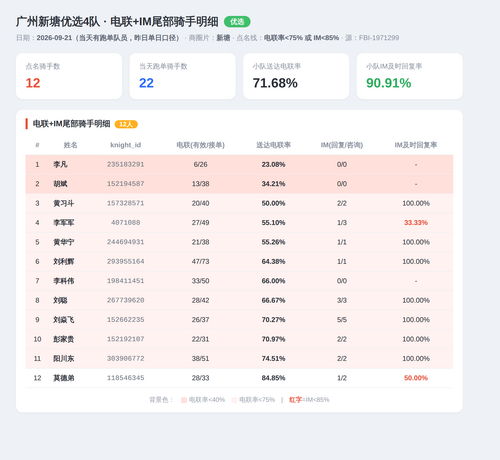Click the 电联(有效/接单) column header
500x460 pixels.
click(x=201, y=145)
